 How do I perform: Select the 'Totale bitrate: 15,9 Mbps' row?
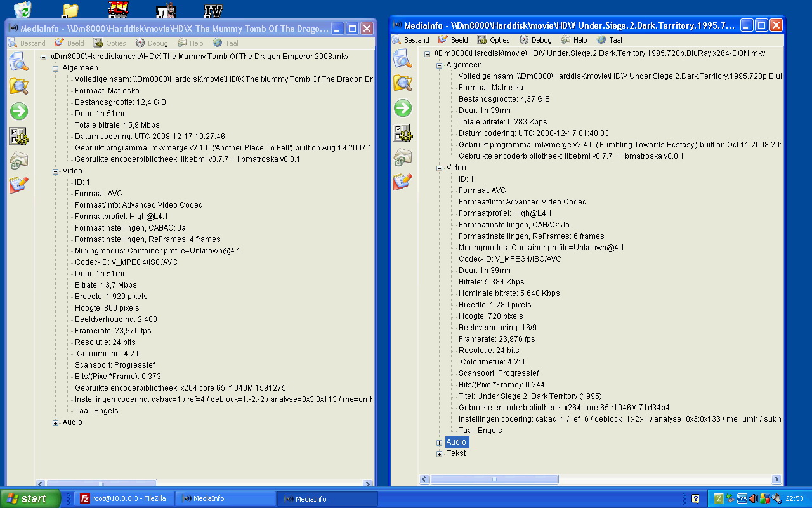click(x=117, y=125)
